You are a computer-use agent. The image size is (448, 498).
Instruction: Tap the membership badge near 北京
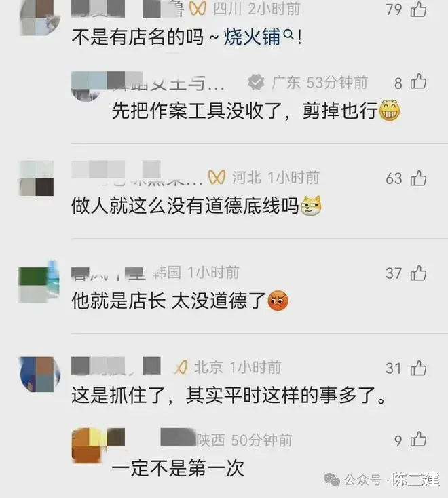click(181, 368)
